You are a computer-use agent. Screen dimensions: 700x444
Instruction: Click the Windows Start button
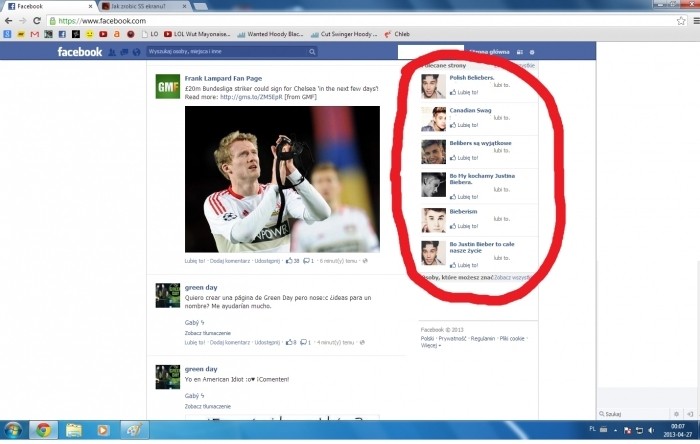click(12, 430)
